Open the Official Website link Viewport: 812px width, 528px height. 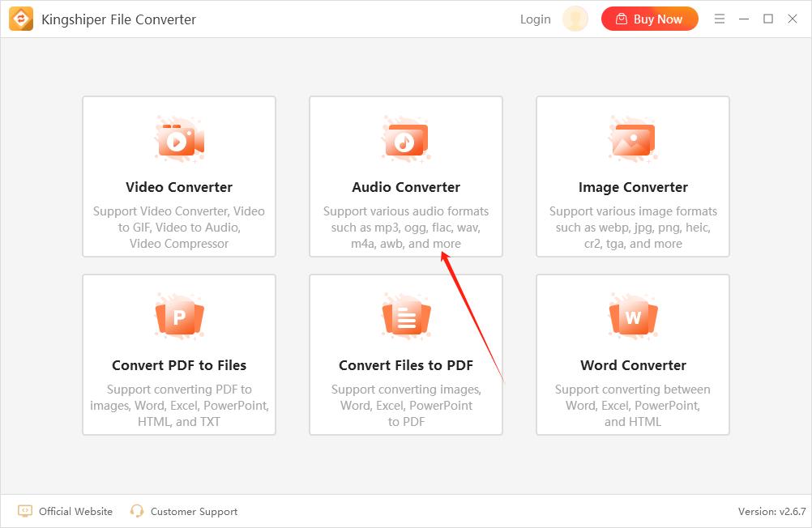click(75, 511)
